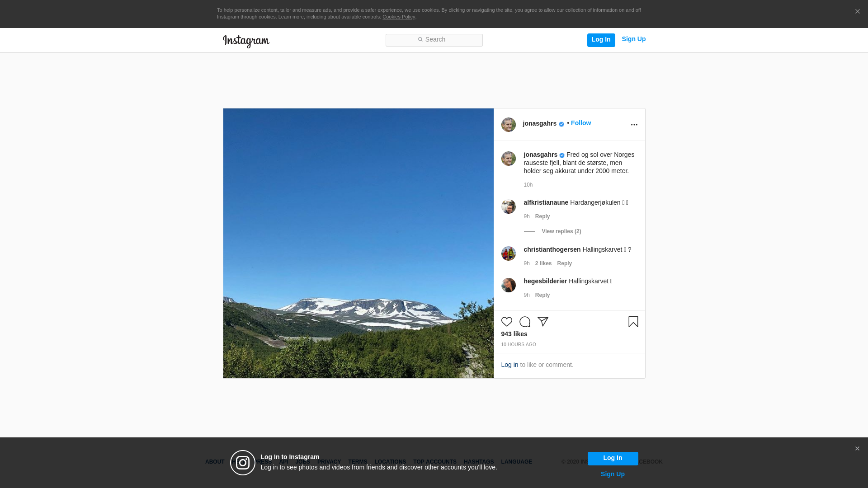Screen dimensions: 868x488
Task: Click the TOP ACCOUNTS footer link
Action: [x=434, y=462]
